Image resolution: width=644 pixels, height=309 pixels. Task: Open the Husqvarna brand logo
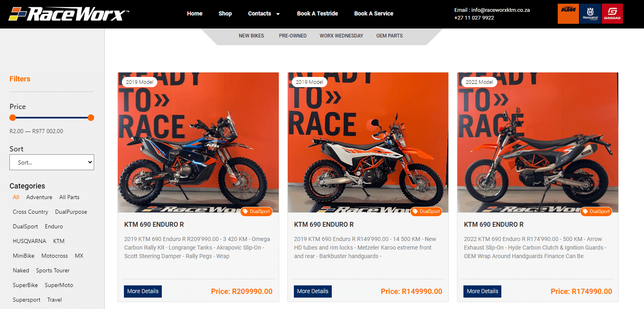[x=590, y=14]
